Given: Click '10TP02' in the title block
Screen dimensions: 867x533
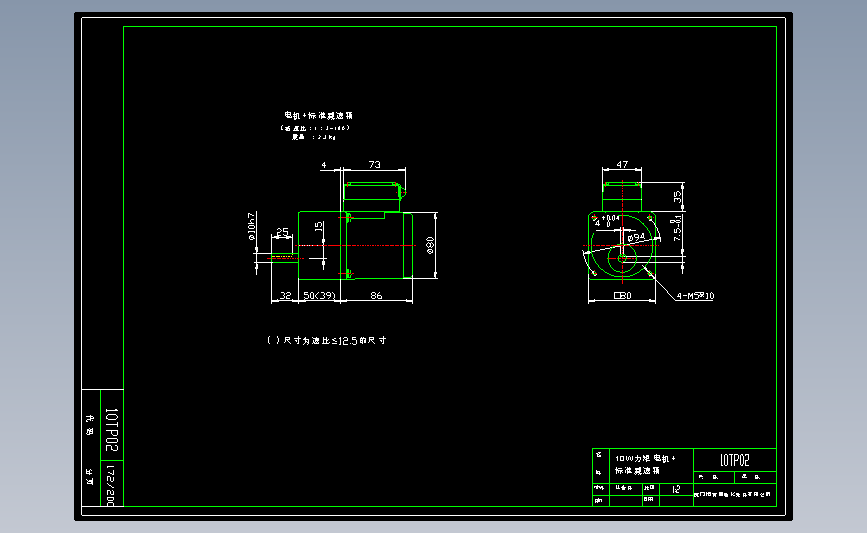Looking at the screenshot, I should (735, 460).
